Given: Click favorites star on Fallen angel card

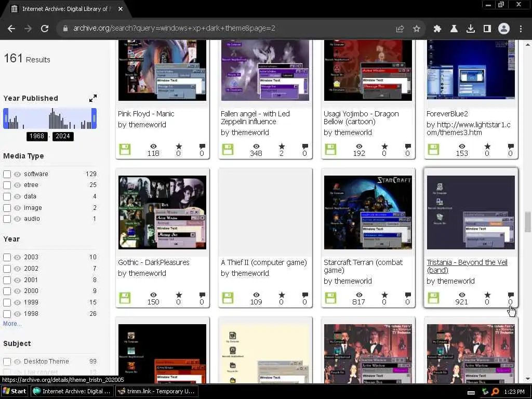Looking at the screenshot, I should tap(282, 146).
